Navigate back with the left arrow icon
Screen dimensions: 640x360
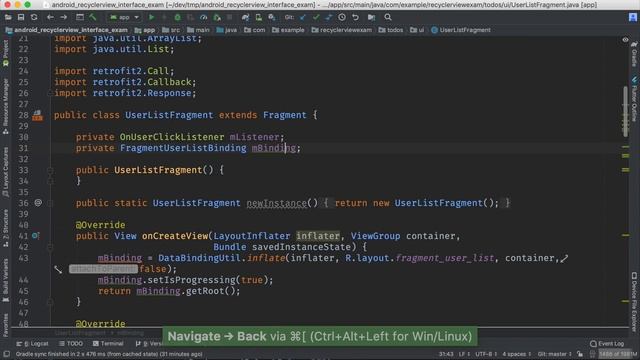click(50, 17)
